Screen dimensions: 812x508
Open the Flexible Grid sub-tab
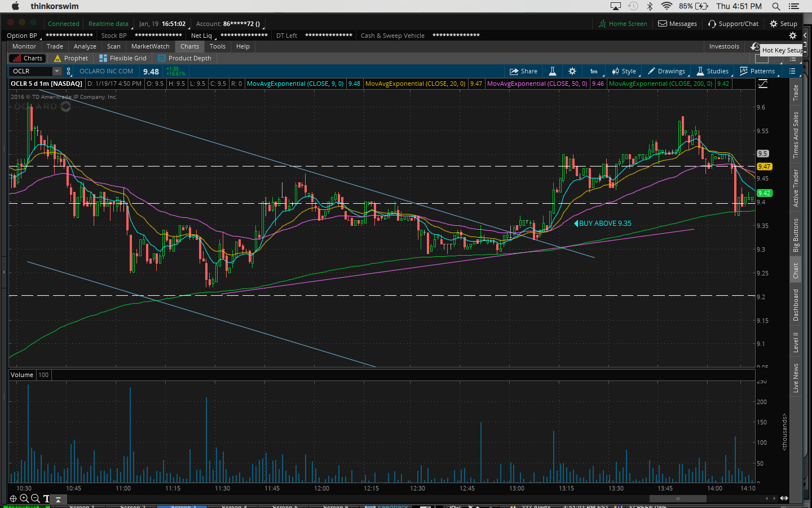(x=123, y=58)
